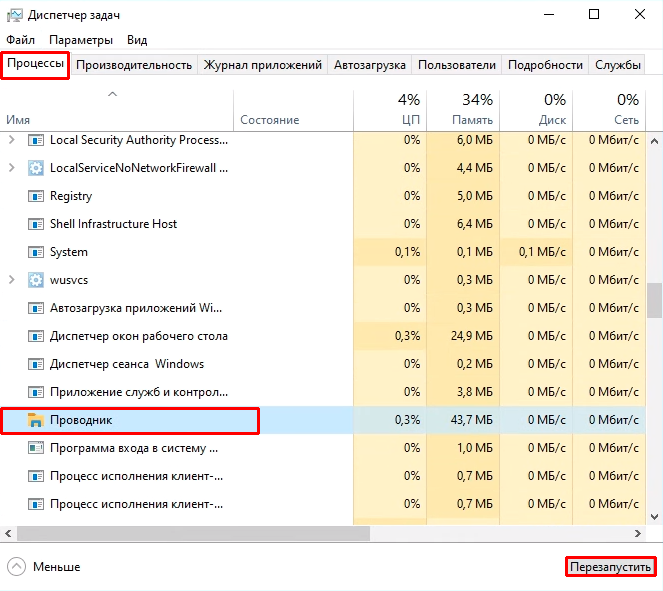Select the System process name
This screenshot has width=663, height=591.
coord(68,252)
